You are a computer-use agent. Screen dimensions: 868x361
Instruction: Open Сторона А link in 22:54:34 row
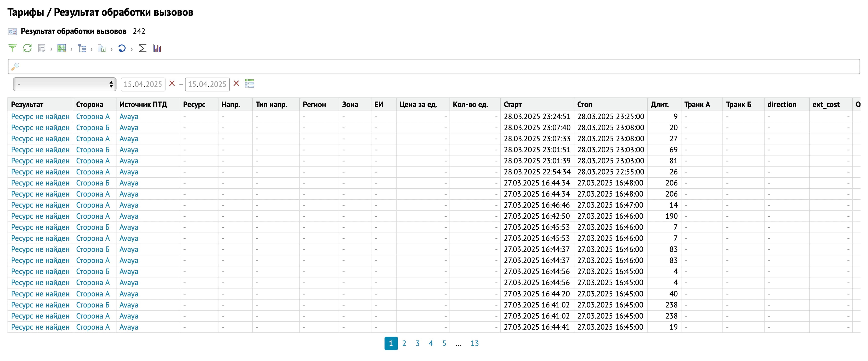[x=93, y=172]
